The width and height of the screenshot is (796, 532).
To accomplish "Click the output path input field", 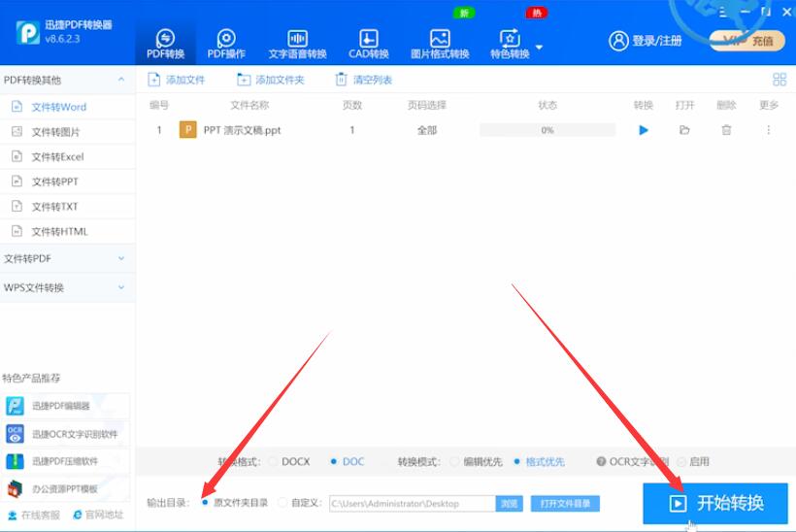I will pyautogui.click(x=413, y=504).
